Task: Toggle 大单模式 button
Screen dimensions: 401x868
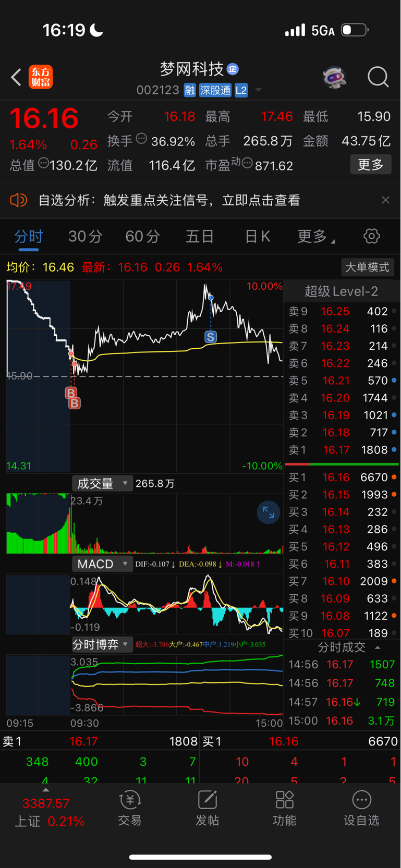Action: point(367,267)
